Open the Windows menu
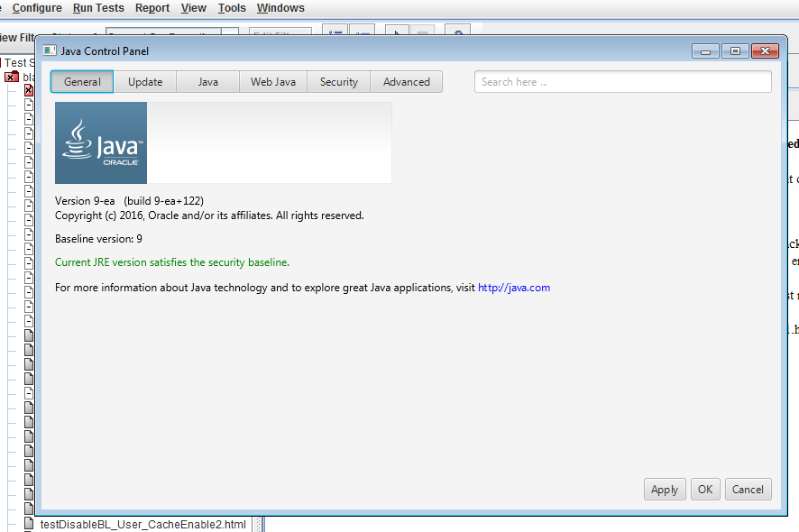Image resolution: width=799 pixels, height=532 pixels. point(280,8)
